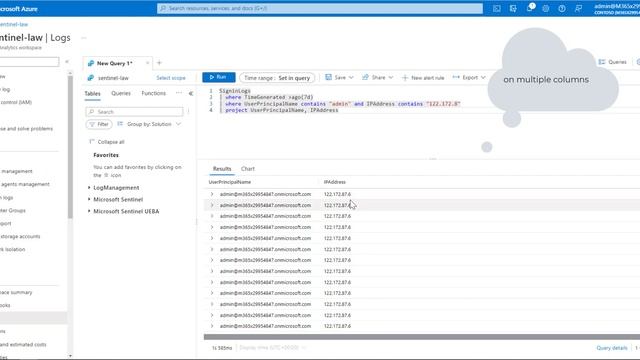Screen dimensions: 640x360
Task: Open the sentinel-law breadcrumb link
Action: pyautogui.click(x=14, y=24)
